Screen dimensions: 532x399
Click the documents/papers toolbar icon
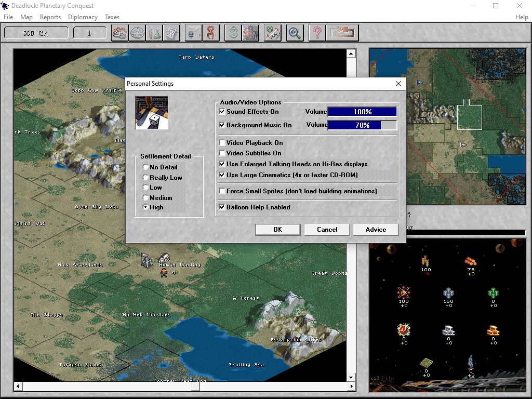click(171, 33)
